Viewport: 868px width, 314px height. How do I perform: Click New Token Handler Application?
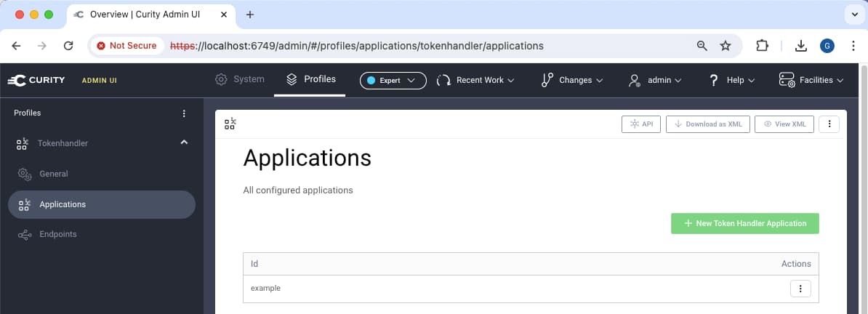coord(744,223)
